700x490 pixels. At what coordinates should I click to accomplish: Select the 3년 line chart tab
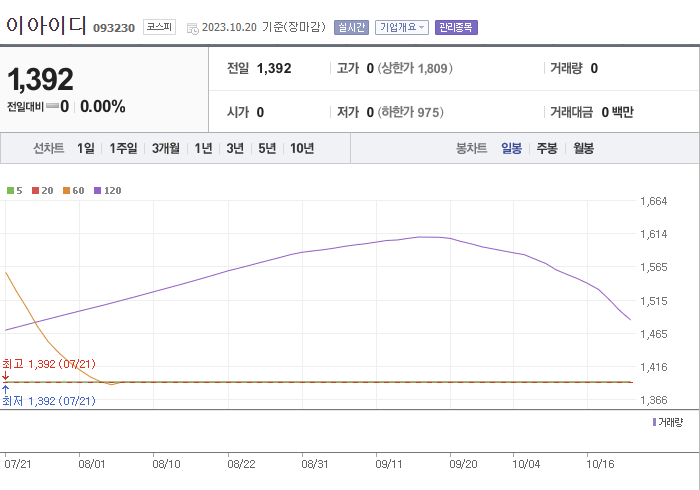tap(235, 148)
